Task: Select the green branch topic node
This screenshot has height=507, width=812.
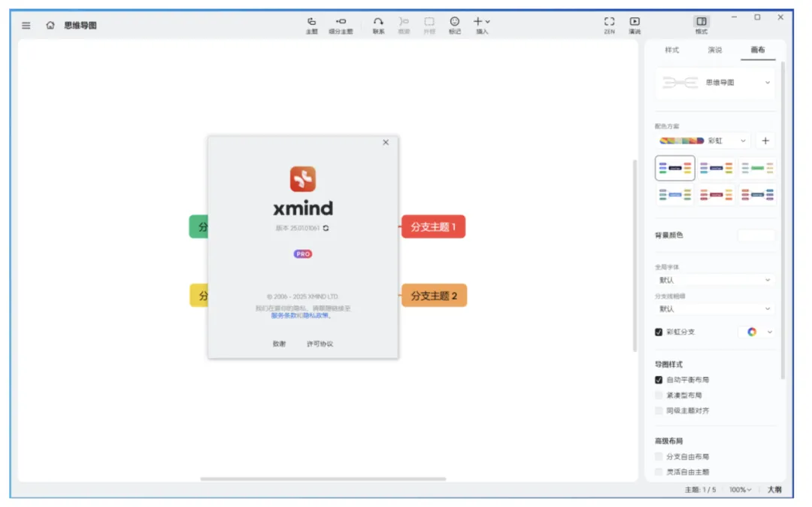Action: tap(198, 227)
